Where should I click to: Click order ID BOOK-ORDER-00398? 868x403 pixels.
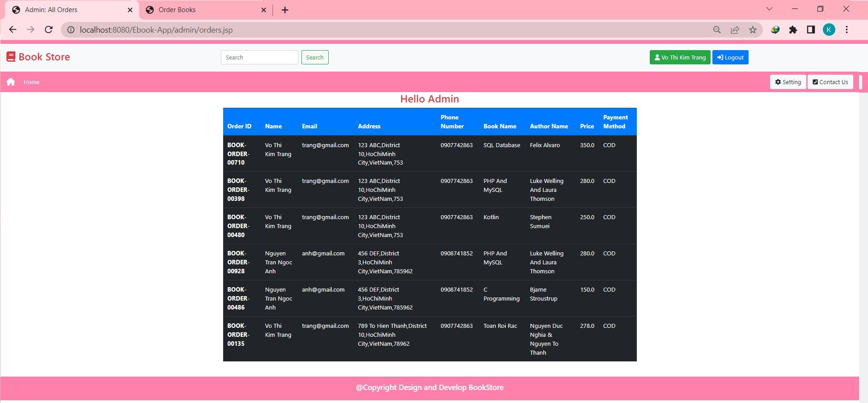[x=238, y=190]
